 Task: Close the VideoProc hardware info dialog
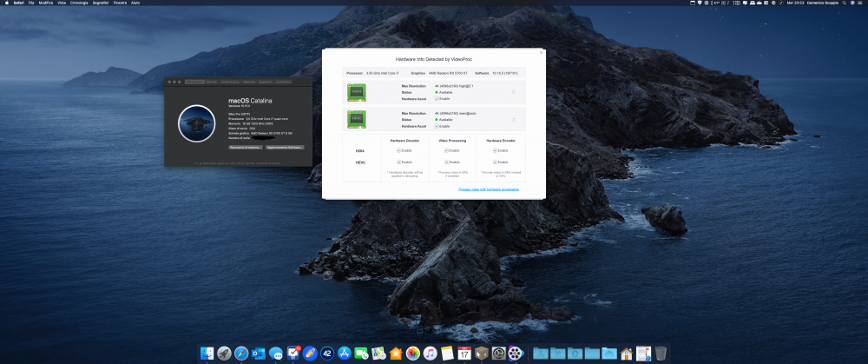(x=542, y=53)
